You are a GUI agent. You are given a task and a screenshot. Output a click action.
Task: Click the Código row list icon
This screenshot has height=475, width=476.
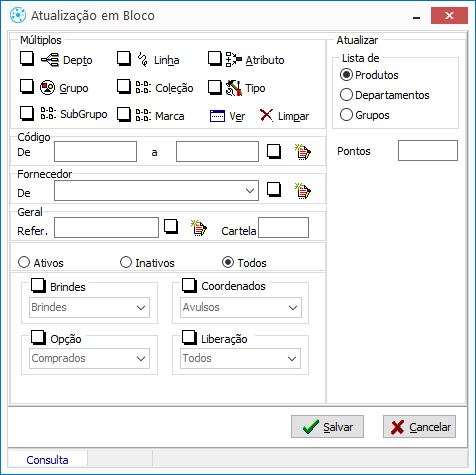tap(303, 152)
